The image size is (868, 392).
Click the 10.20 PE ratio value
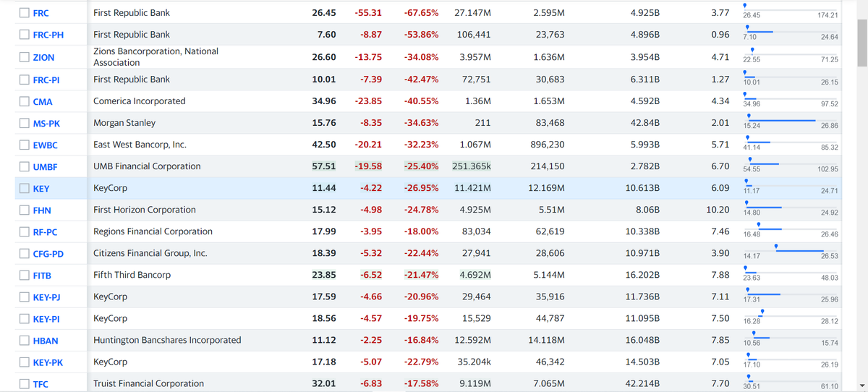pos(718,210)
